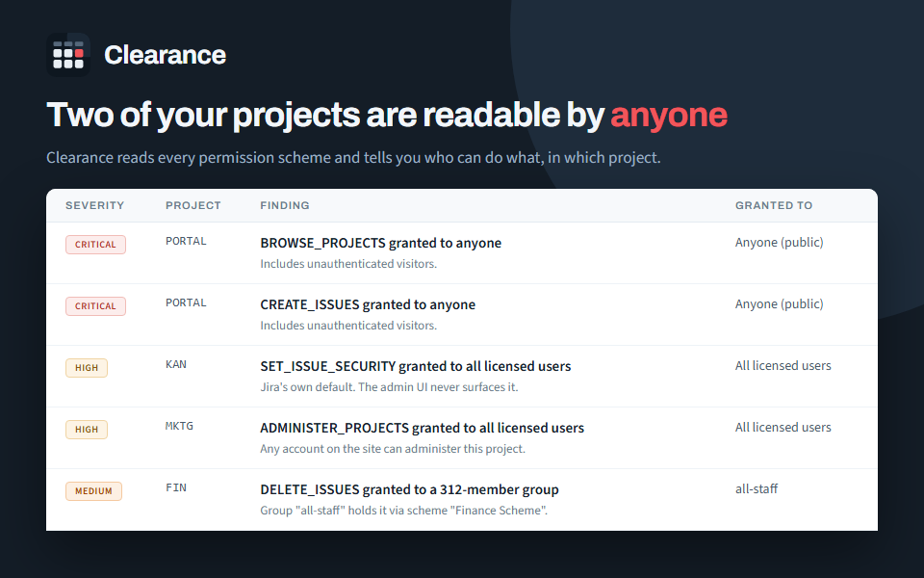Click "All licensed users" in the MKTG row
Screen dimensions: 924x578
click(783, 427)
